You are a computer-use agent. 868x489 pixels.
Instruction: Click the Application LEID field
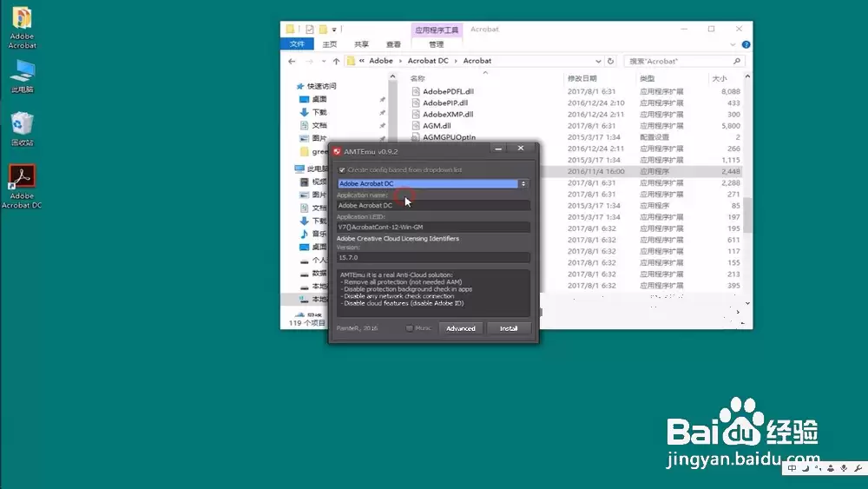tap(433, 227)
